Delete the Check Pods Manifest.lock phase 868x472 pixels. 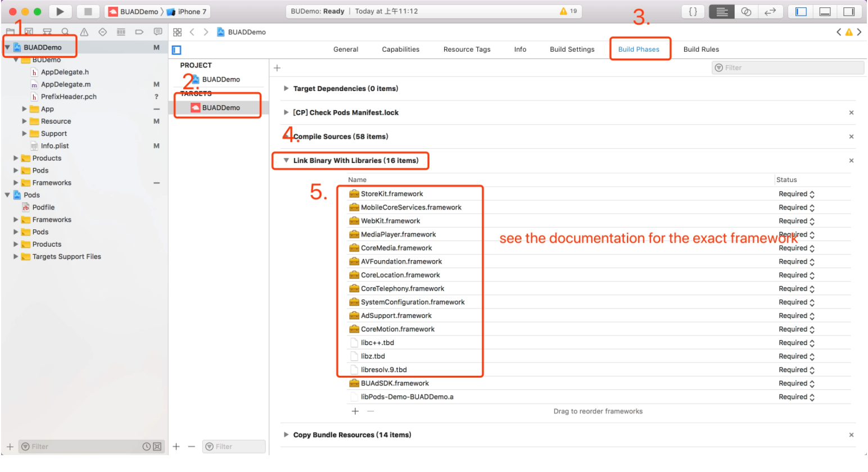pos(851,113)
